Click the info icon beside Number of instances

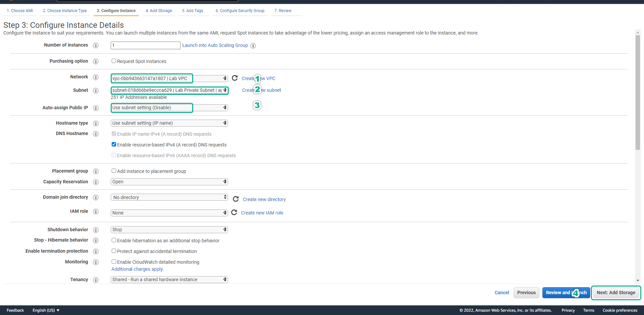coord(96,45)
